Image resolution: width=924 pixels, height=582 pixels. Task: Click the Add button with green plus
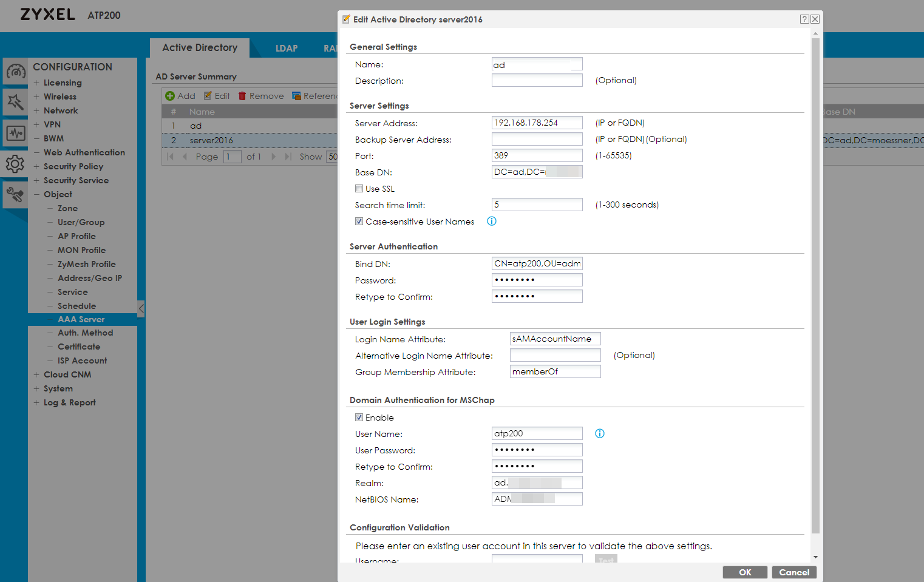click(180, 96)
